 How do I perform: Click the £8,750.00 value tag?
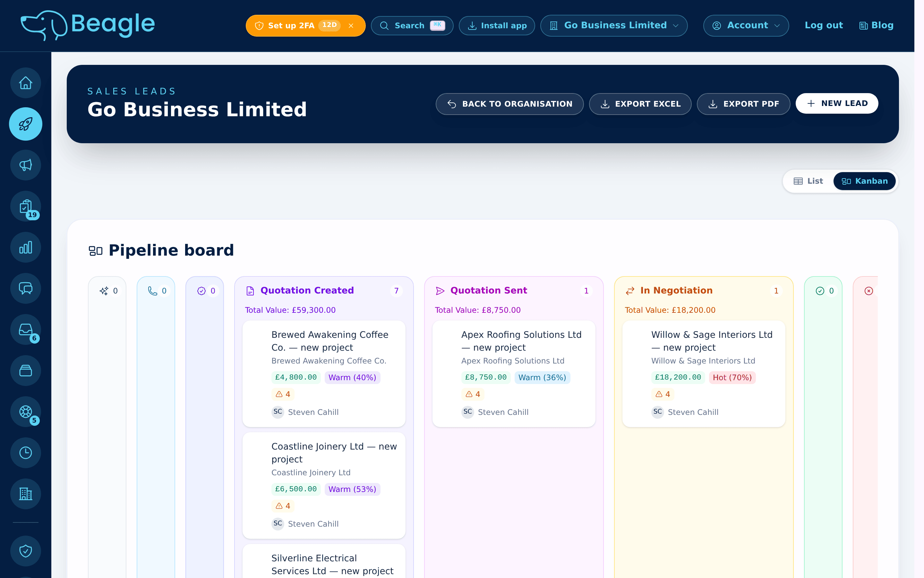486,377
